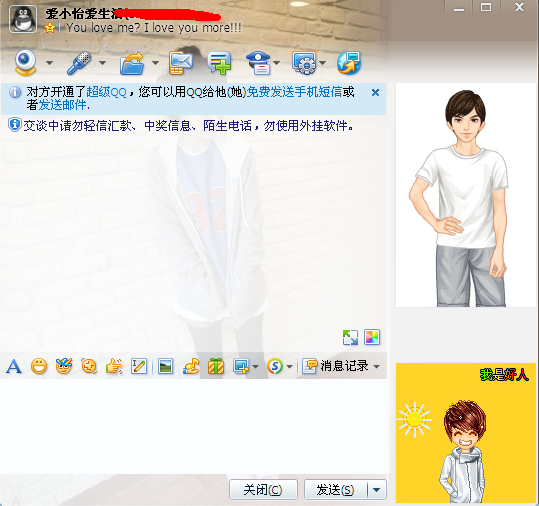
Task: Start voice chat with microphone icon
Action: click(79, 63)
